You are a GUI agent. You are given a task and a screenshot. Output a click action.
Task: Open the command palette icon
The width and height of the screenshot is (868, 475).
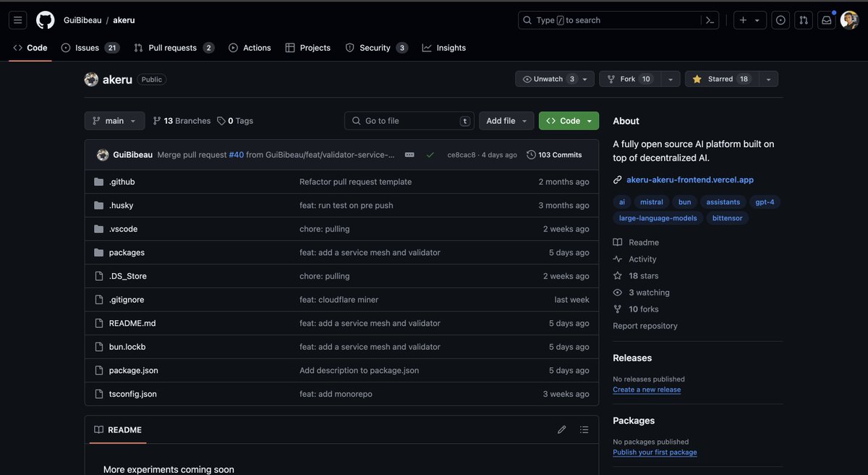tap(710, 20)
